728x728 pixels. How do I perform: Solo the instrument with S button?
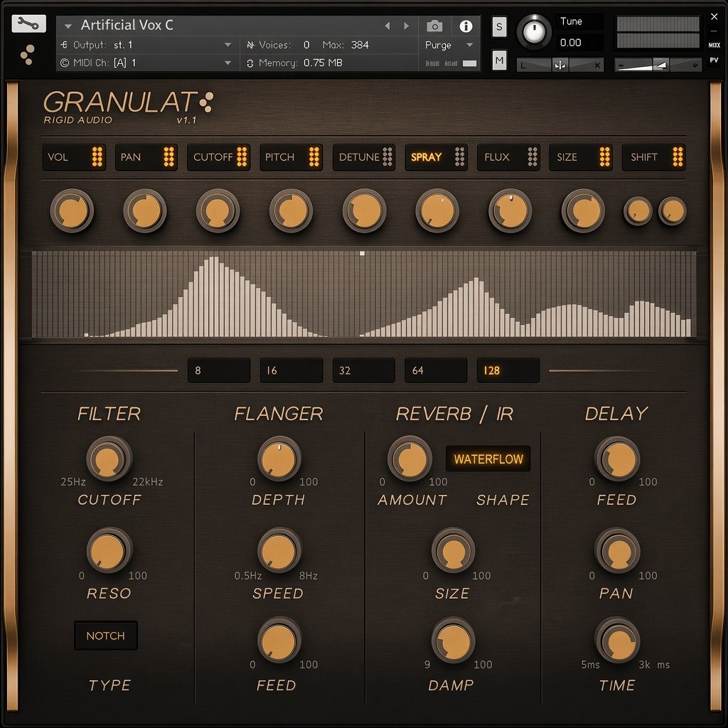[x=499, y=26]
